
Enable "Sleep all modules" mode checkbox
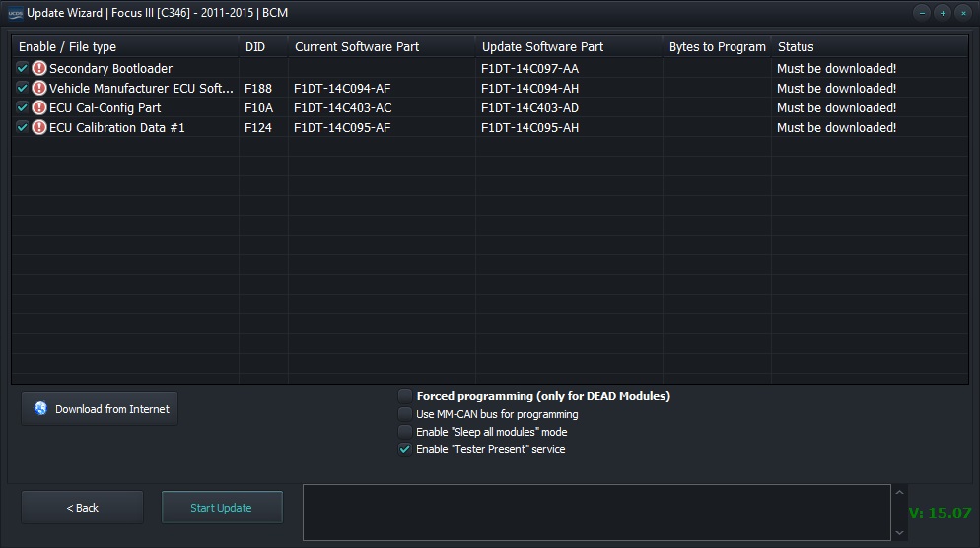[x=405, y=432]
